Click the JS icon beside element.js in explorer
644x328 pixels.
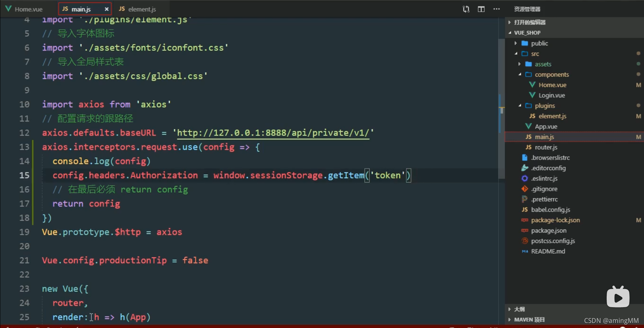532,116
